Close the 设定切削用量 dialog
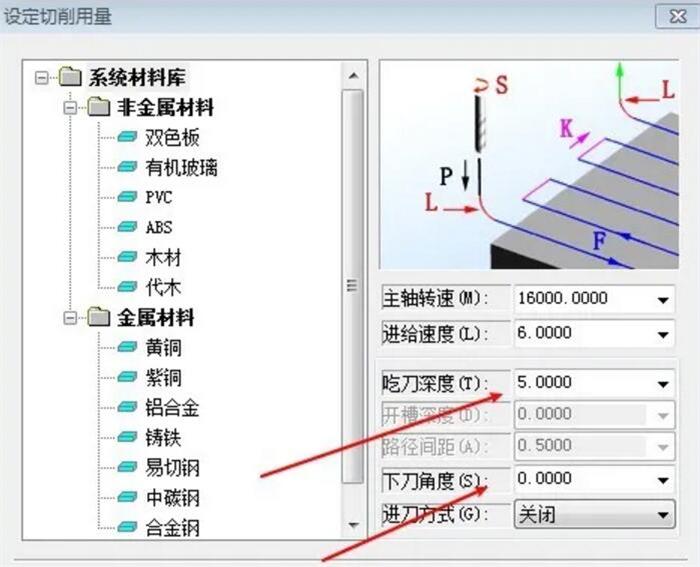Screen dimensions: 700x567 (678, 17)
